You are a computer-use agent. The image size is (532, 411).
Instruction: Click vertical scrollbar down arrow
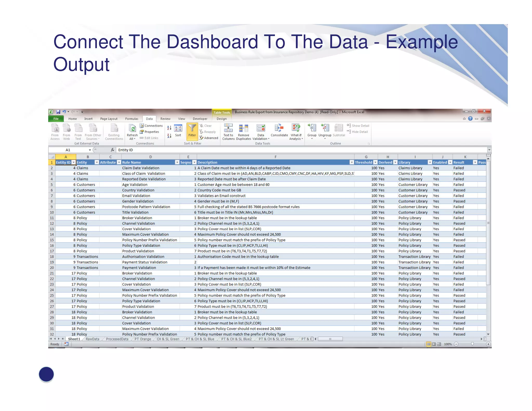(x=488, y=334)
